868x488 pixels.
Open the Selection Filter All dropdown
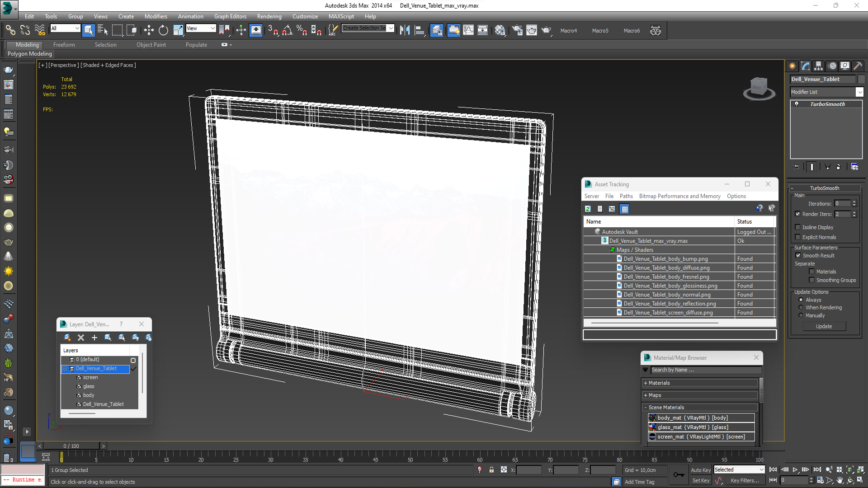pyautogui.click(x=65, y=28)
